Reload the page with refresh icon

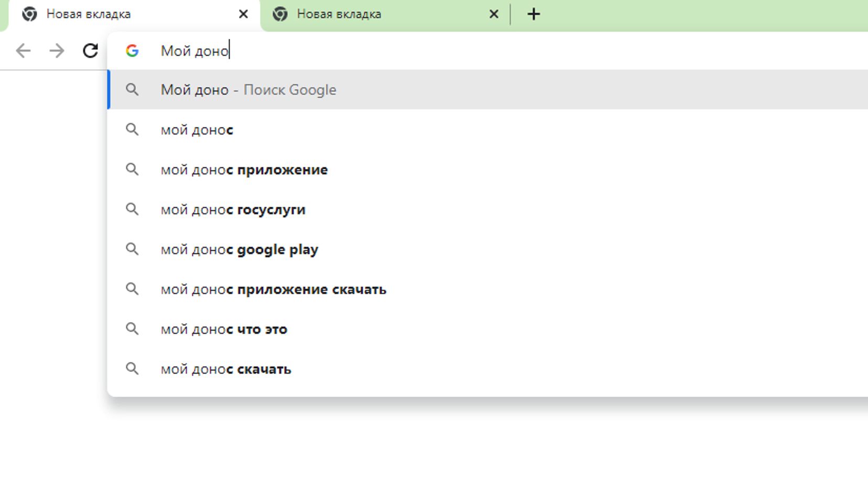90,51
